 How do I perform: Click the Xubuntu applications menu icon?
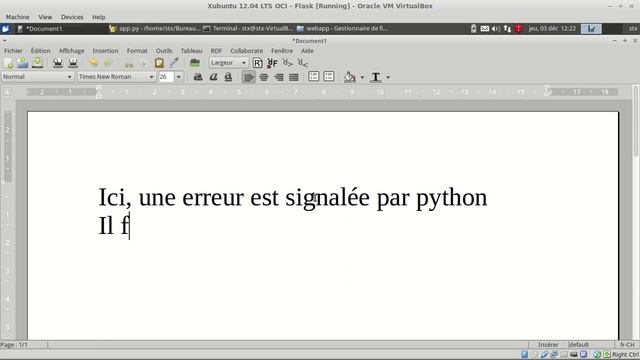[x=6, y=29]
